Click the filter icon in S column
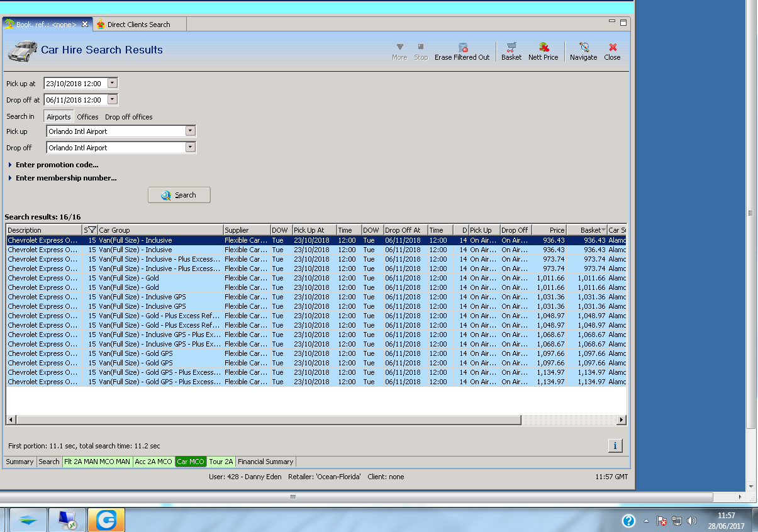Image resolution: width=758 pixels, height=532 pixels. [92, 230]
